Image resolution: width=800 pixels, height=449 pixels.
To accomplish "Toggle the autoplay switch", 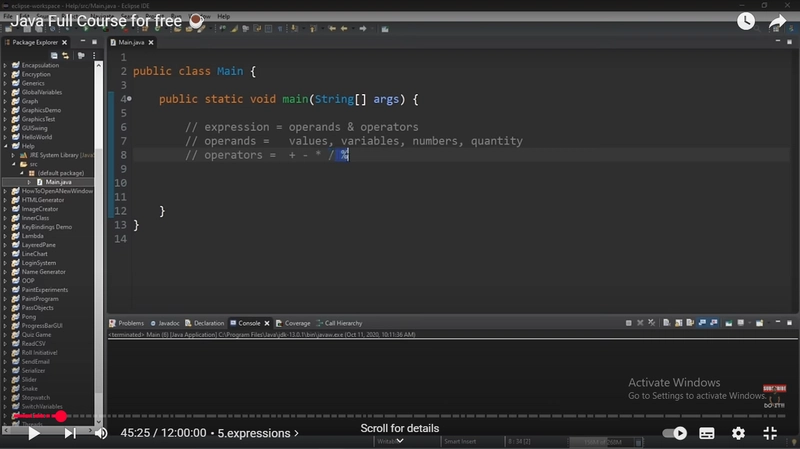I will coord(674,433).
